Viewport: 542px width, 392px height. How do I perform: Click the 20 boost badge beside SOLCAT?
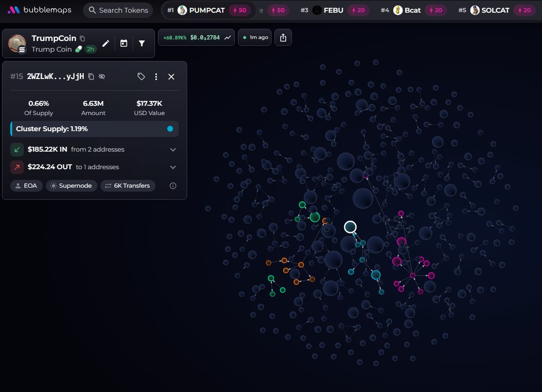[x=524, y=10]
